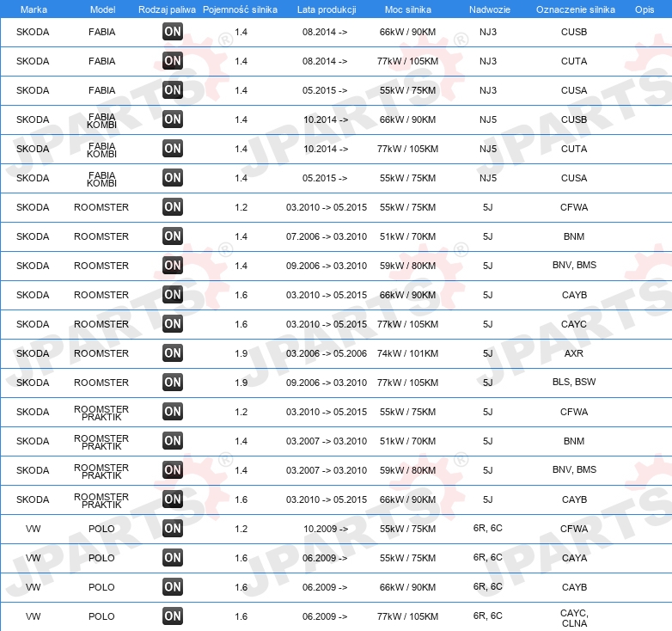Screen dimensions: 672x631
Task: Select body code NJ5 in the Fabia Kombi CUSB row
Action: tap(488, 119)
